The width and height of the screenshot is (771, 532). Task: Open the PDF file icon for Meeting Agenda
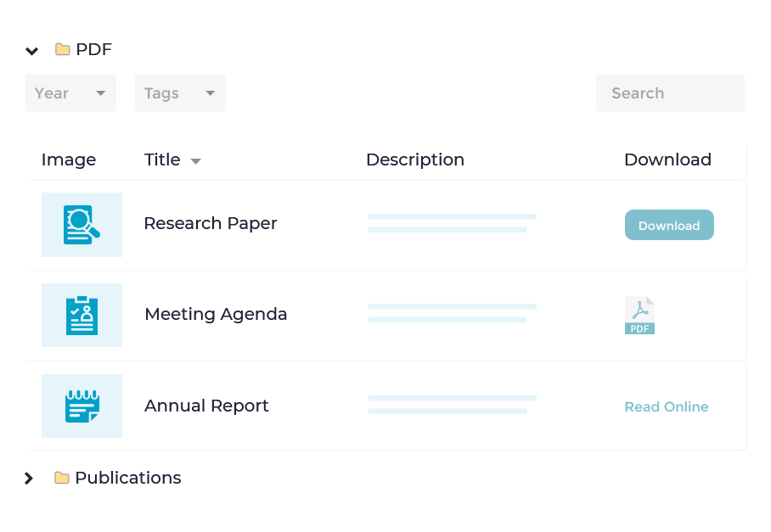coord(639,316)
